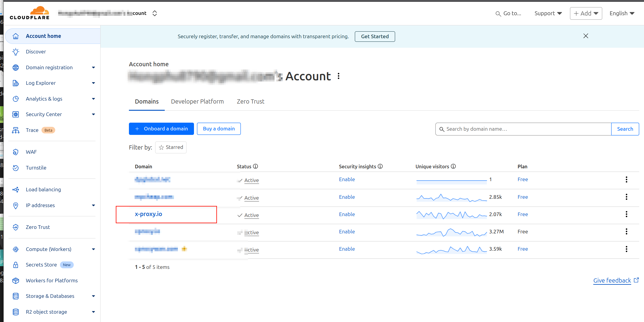Open Turnstile from the sidebar icon
Viewport: 644px width, 322px height.
coord(16,168)
